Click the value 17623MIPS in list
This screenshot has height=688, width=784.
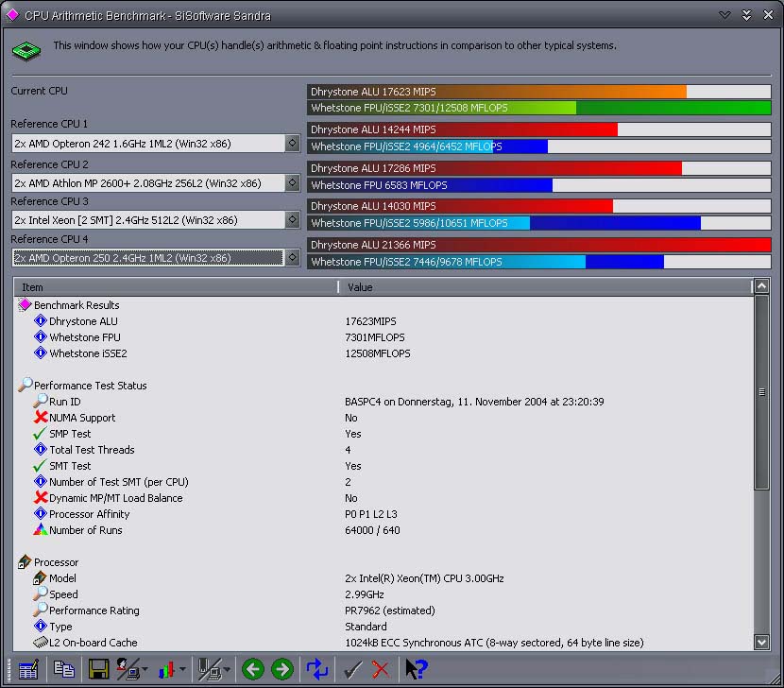pos(370,321)
